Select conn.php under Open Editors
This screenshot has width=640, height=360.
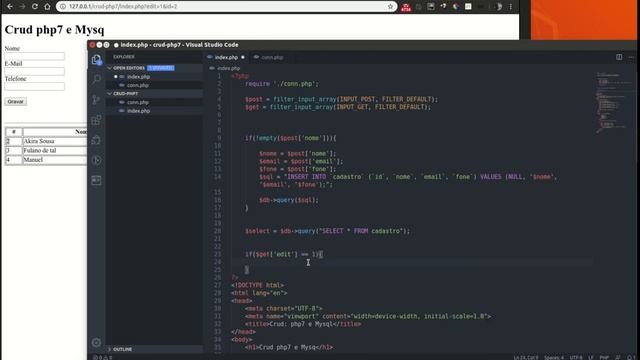coord(154,85)
